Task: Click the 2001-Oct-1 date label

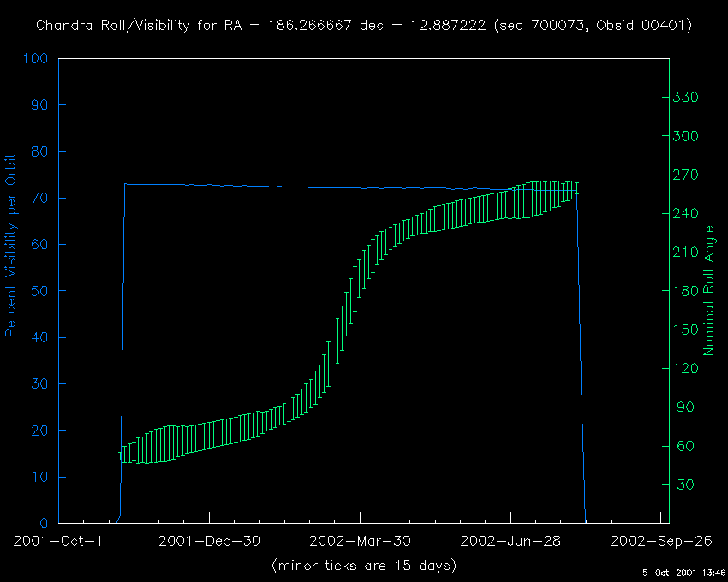Action: click(x=58, y=541)
